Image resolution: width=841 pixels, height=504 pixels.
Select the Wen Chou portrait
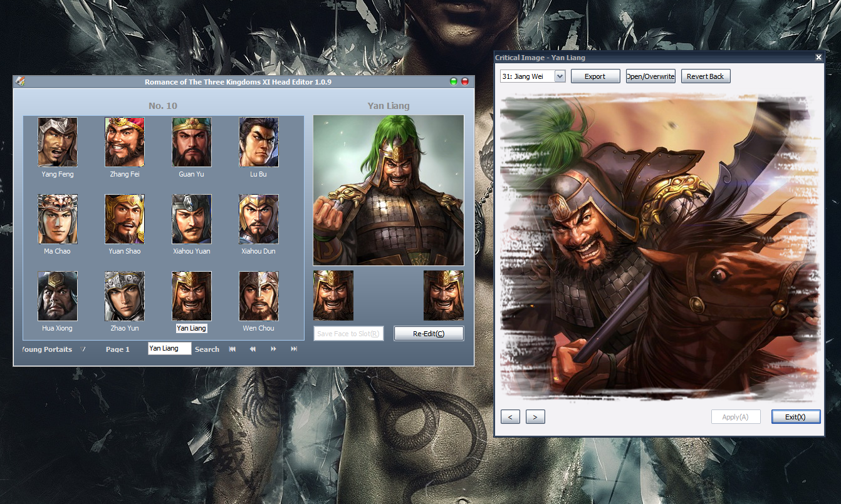(259, 296)
